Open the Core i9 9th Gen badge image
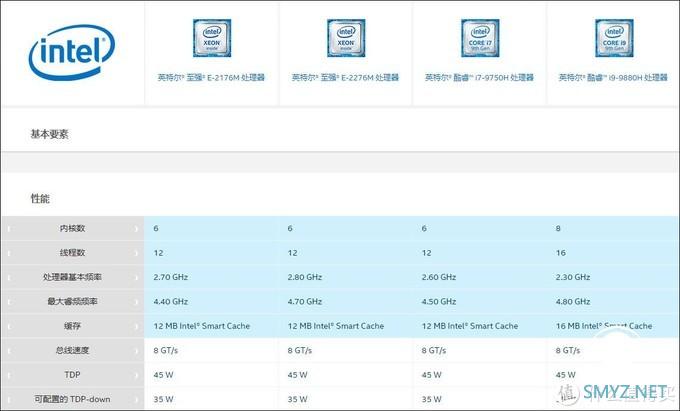Screen dimensions: 680x411 tap(614, 38)
